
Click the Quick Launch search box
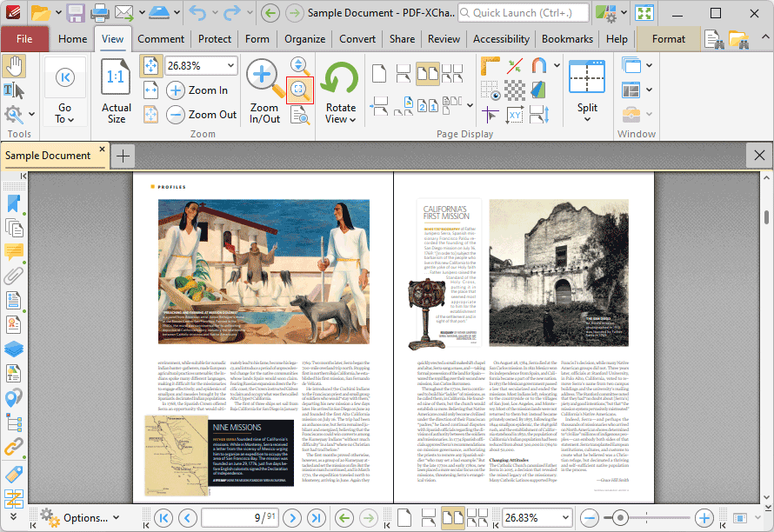pyautogui.click(x=524, y=13)
